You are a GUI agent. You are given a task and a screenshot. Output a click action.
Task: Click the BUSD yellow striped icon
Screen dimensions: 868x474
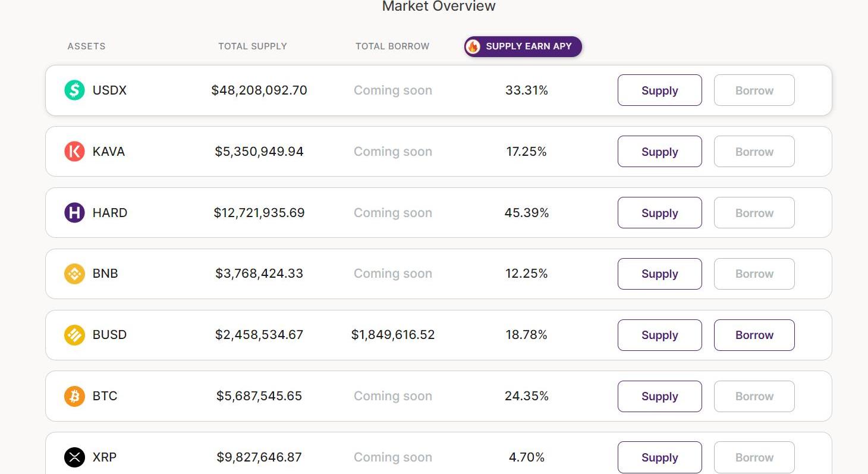pyautogui.click(x=74, y=335)
